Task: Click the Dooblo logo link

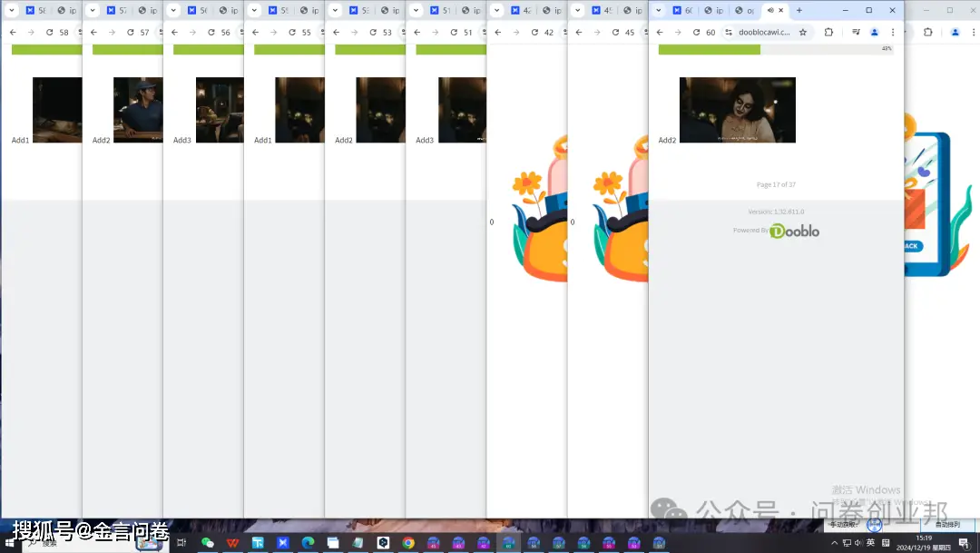Action: pyautogui.click(x=794, y=231)
